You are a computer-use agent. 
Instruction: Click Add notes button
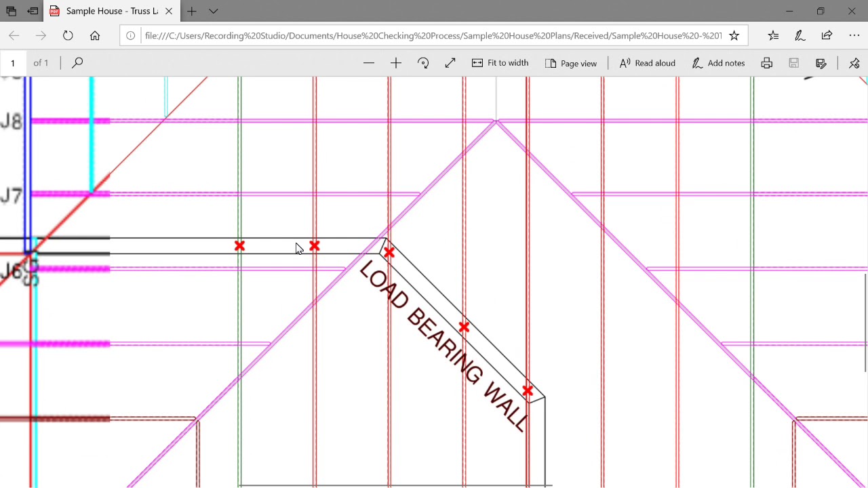click(x=718, y=63)
